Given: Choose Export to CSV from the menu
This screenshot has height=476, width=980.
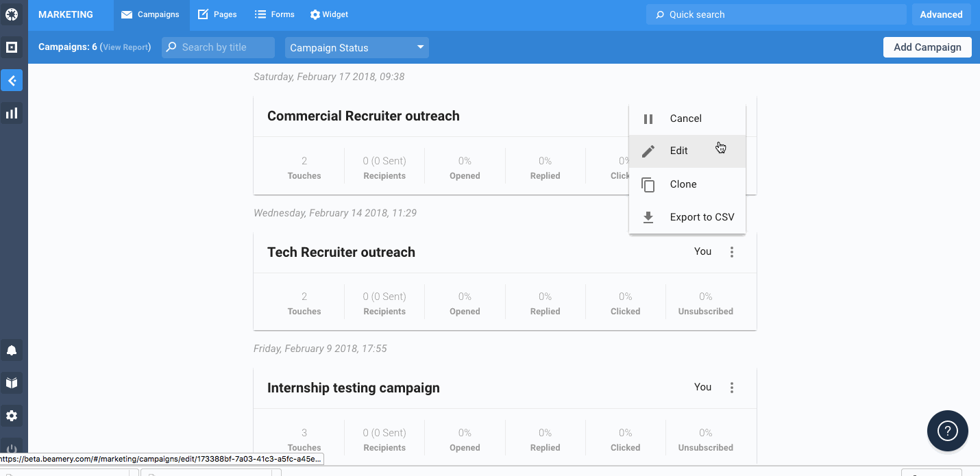Looking at the screenshot, I should pyautogui.click(x=687, y=217).
